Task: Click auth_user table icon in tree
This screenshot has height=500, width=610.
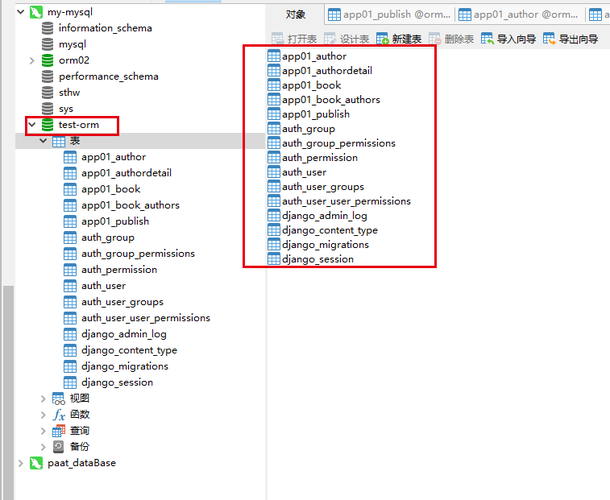Action: 70,286
